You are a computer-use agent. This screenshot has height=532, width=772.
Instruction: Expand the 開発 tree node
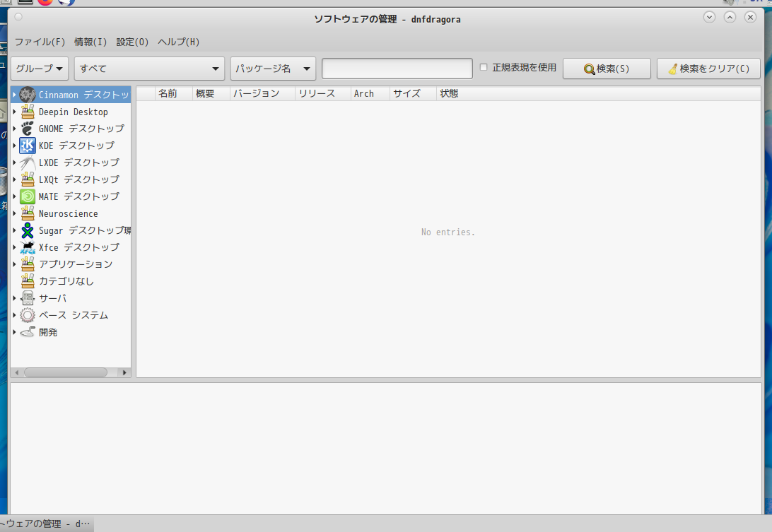click(x=14, y=332)
